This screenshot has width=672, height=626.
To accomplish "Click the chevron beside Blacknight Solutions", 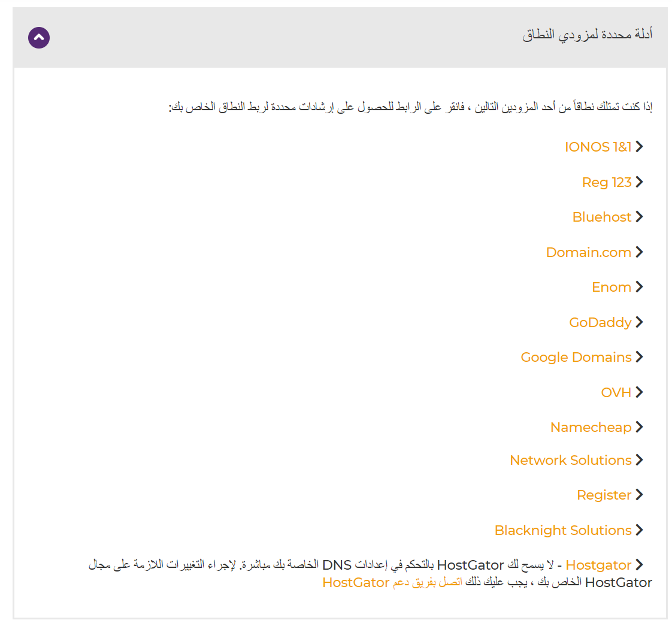I will (x=640, y=530).
